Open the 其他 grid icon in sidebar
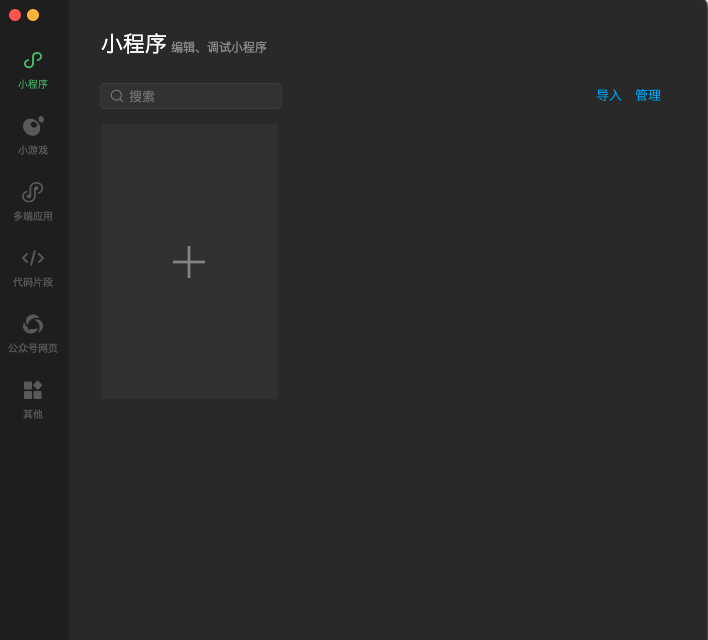 point(33,390)
